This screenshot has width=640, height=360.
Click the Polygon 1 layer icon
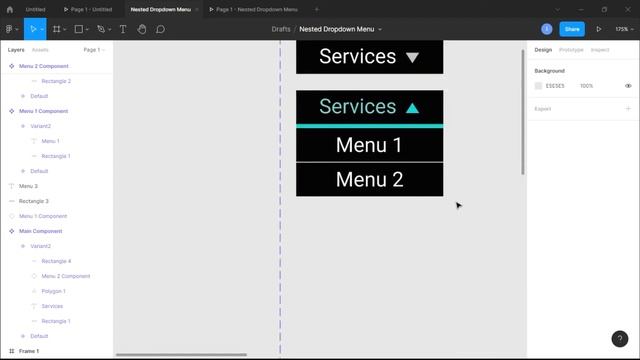(34, 291)
